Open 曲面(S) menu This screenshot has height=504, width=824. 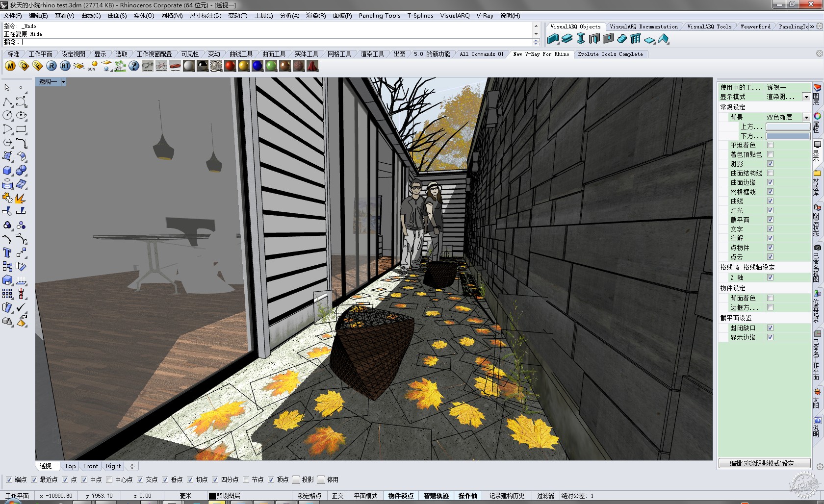[117, 16]
